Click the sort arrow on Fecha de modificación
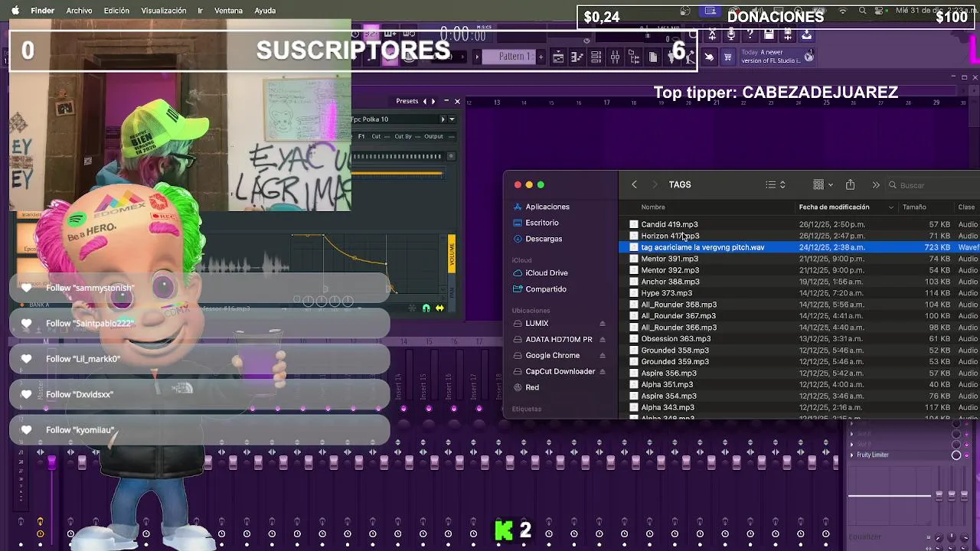Screen dimensions: 980x551 [x=890, y=207]
